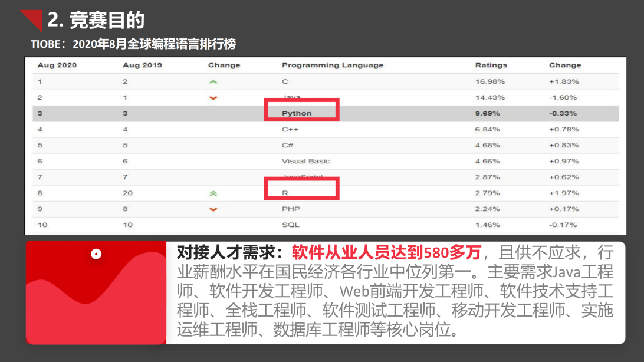Select the slide title "2. 竞赛目的"
644x362 pixels.
pos(96,20)
